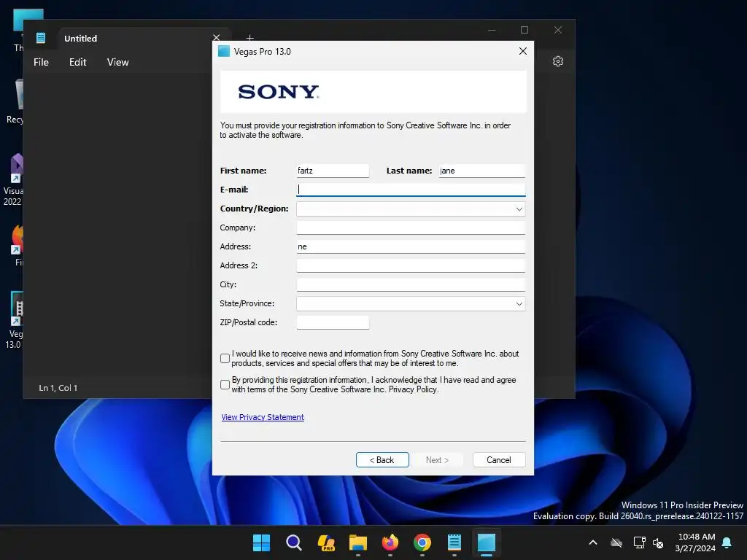Show hidden system tray icons

pos(593,542)
